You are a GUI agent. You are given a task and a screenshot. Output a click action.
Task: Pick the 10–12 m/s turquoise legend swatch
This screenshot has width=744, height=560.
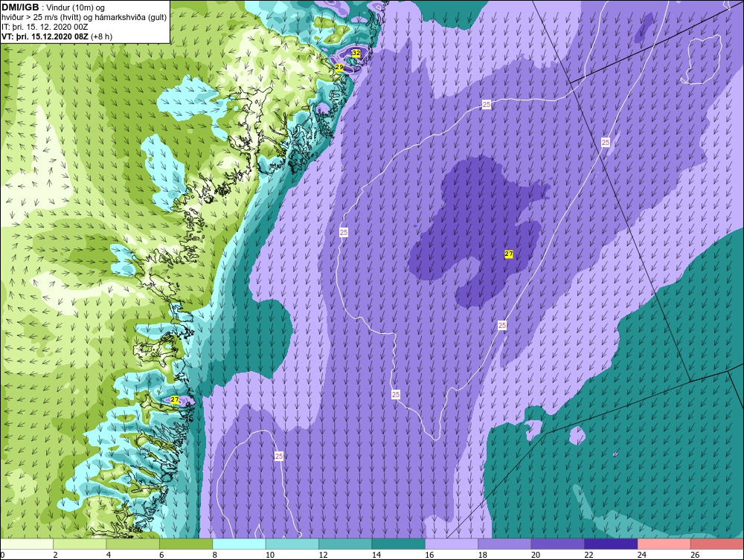point(292,544)
